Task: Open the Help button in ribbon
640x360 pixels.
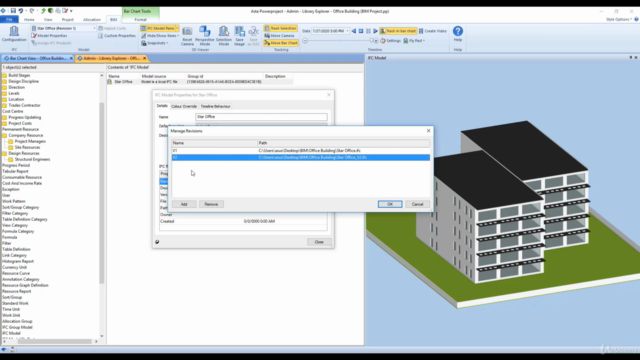Action: (458, 34)
